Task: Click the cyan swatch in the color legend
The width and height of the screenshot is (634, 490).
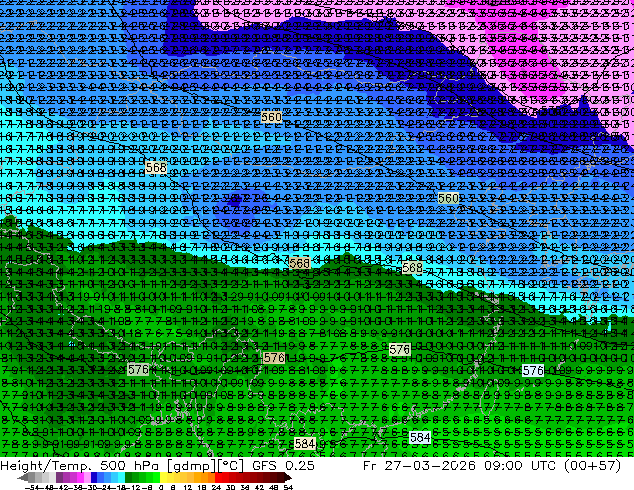Action: pyautogui.click(x=121, y=478)
